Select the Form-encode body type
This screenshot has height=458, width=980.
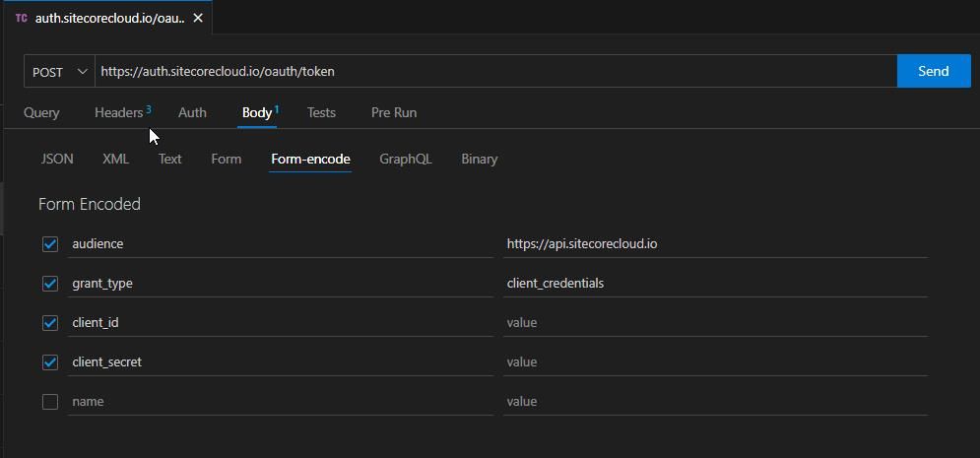pos(310,159)
